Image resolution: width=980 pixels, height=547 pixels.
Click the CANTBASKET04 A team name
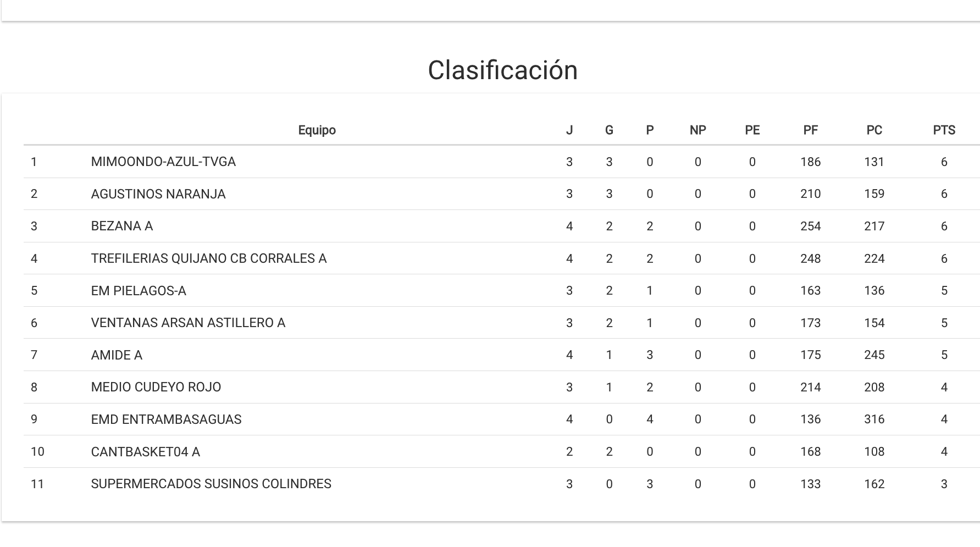[x=146, y=452]
